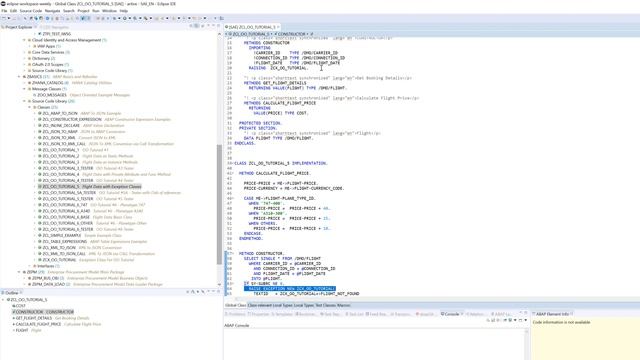Click Project Explorer scrollbar down arrow

pyautogui.click(x=220, y=284)
